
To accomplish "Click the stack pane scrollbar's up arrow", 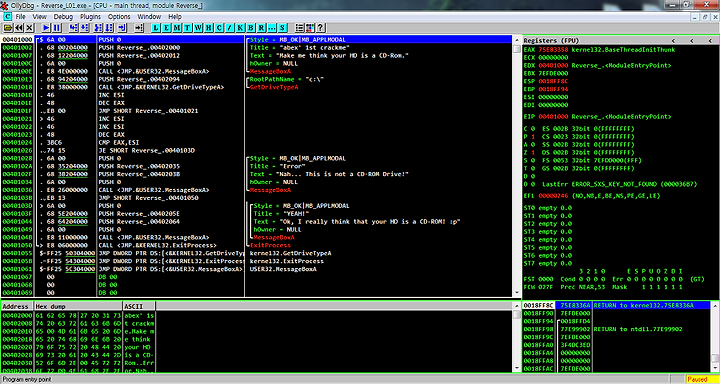I will point(714,305).
